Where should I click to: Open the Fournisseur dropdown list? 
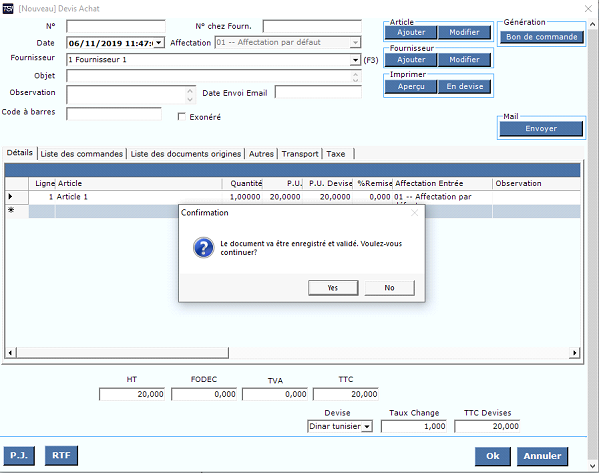pyautogui.click(x=355, y=60)
